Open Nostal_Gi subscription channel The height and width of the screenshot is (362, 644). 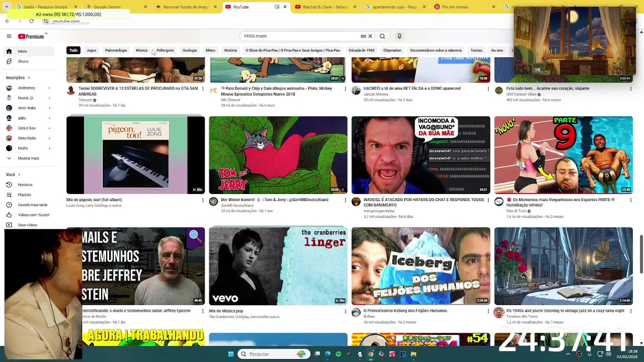pyautogui.click(x=28, y=98)
